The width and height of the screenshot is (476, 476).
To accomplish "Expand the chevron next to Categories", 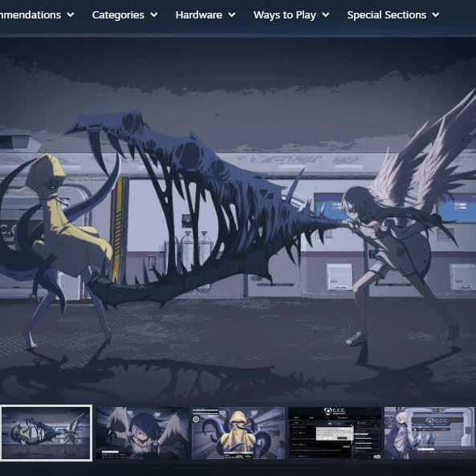I will click(154, 14).
